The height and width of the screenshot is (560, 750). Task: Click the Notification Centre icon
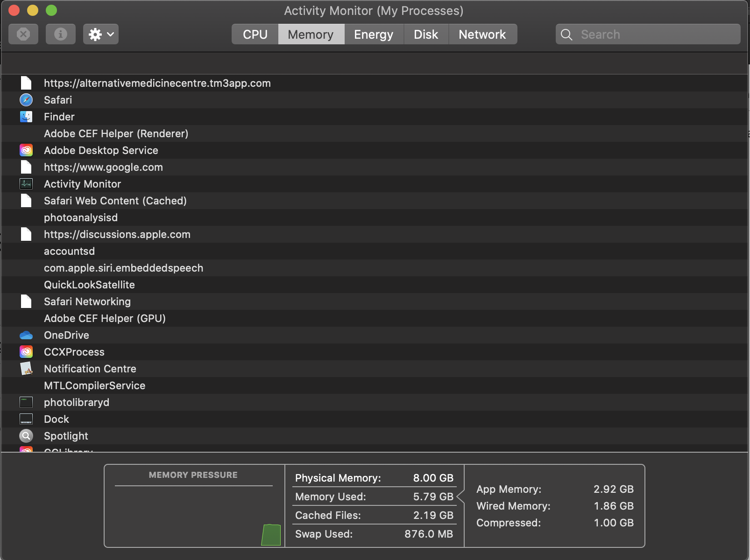tap(26, 369)
